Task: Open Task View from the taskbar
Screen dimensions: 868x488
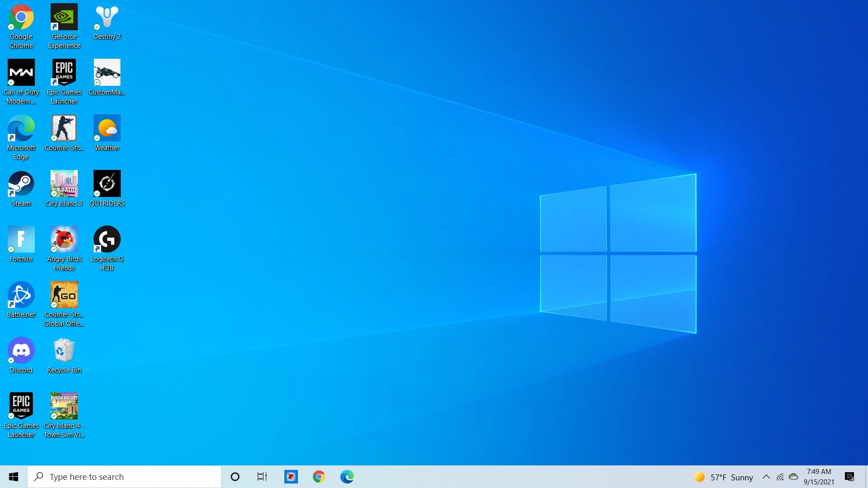Action: (x=261, y=477)
